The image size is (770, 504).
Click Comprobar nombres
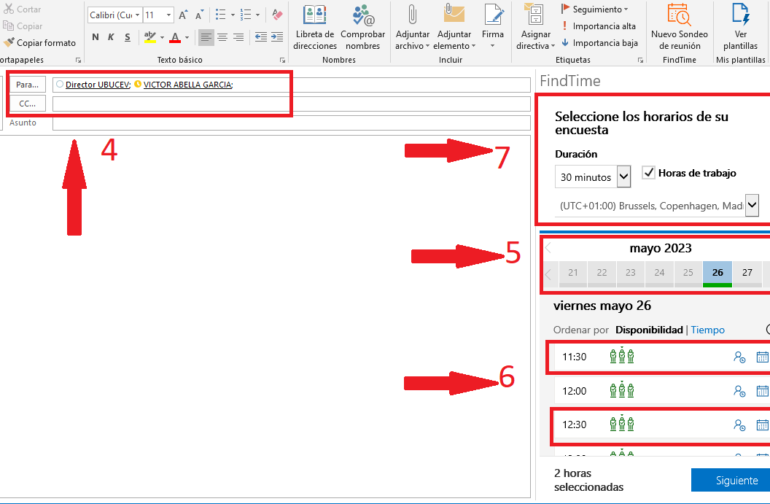tap(363, 28)
